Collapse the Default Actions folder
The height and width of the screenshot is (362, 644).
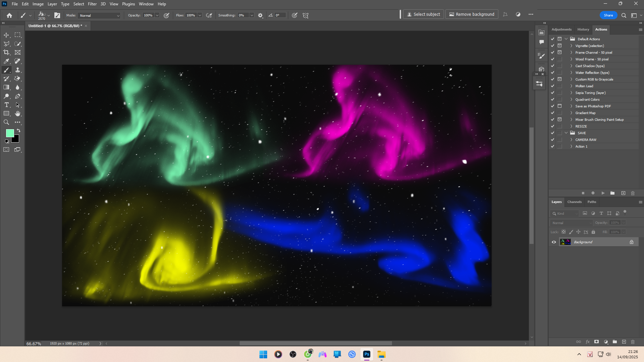pyautogui.click(x=566, y=39)
